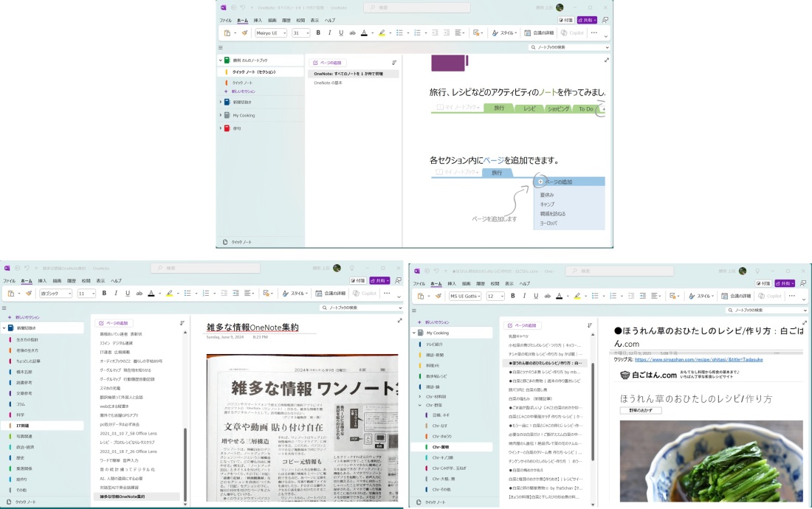Viewport: 812px width, 509px height.
Task: Click the page list scrollbar in the bottom-left window
Action: [185, 465]
